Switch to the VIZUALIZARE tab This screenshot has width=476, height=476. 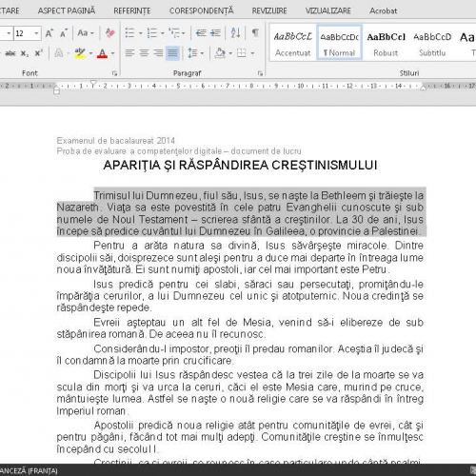328,10
